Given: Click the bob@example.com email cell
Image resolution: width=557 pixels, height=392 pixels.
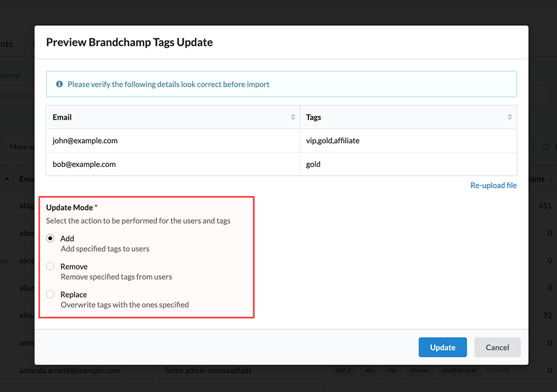Looking at the screenshot, I should pos(173,164).
